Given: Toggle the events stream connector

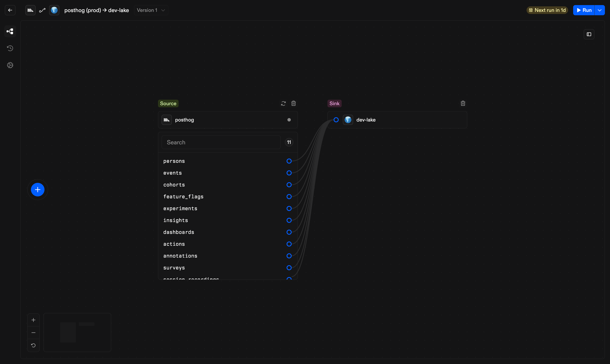Looking at the screenshot, I should 289,173.
